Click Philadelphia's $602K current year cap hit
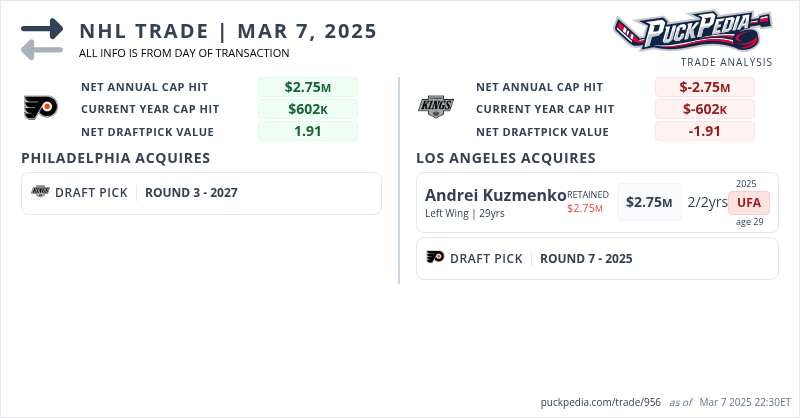 307,109
